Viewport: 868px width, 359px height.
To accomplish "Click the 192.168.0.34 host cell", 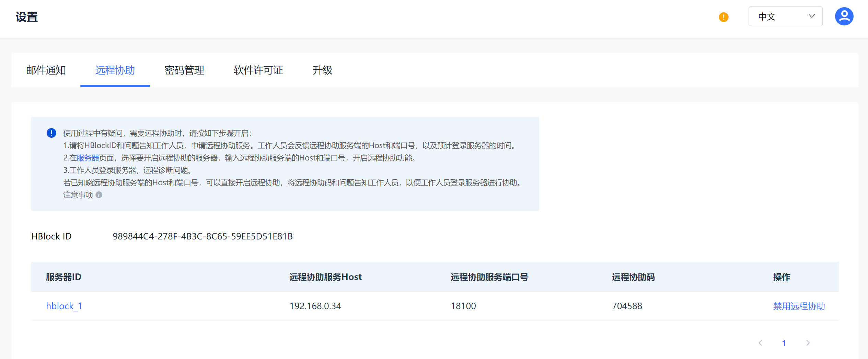I will click(315, 306).
